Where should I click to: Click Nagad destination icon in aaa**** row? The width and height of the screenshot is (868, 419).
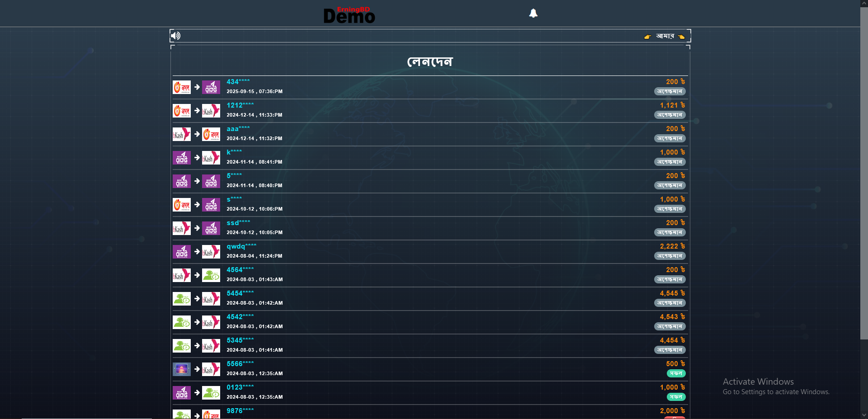(x=211, y=134)
